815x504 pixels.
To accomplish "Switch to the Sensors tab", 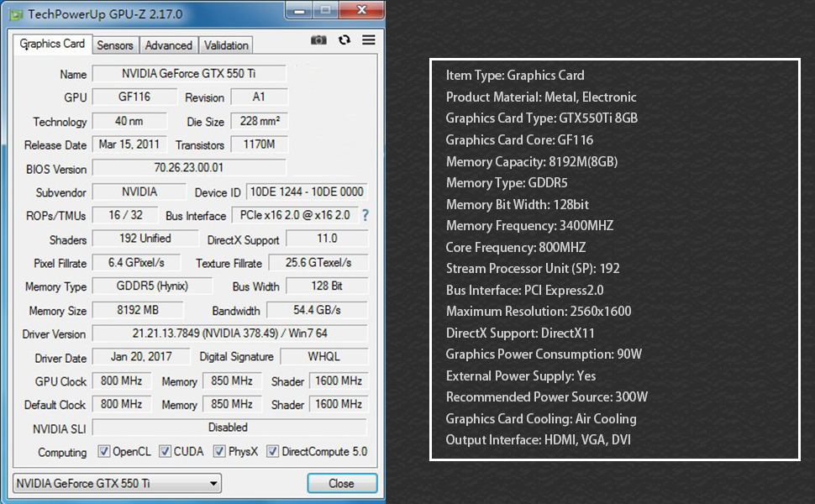I will coord(115,45).
